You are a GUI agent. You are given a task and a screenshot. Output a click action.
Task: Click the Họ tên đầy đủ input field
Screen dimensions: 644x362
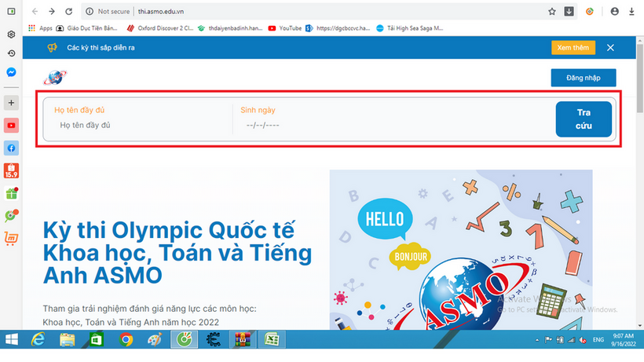point(141,125)
